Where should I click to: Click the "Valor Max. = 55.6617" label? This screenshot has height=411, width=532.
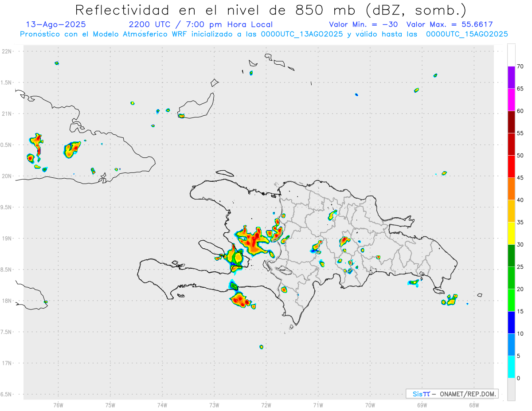tap(450, 24)
